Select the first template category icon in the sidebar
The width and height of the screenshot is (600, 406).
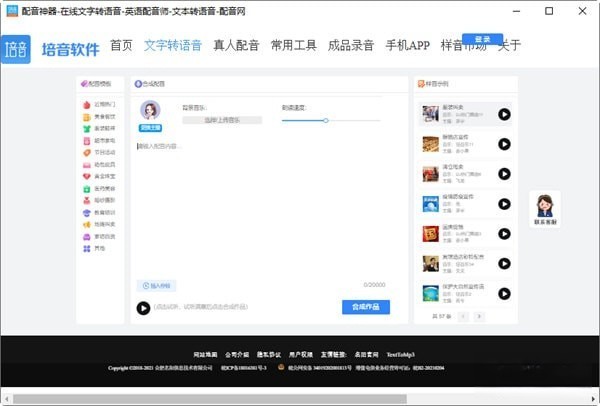point(86,104)
